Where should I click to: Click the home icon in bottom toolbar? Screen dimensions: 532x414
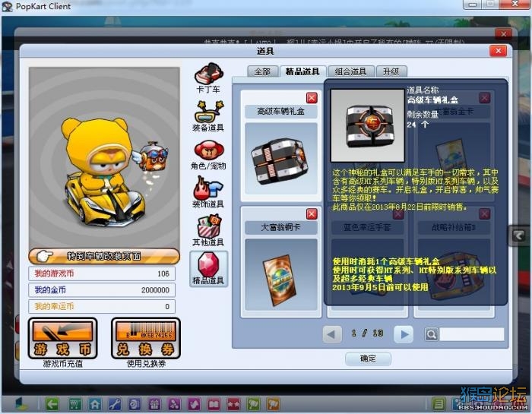click(x=95, y=404)
